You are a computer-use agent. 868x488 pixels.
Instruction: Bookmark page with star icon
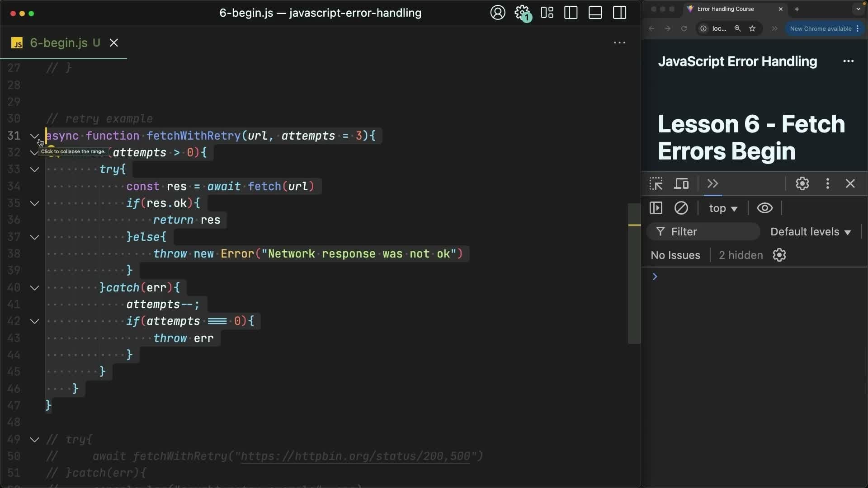(x=752, y=28)
